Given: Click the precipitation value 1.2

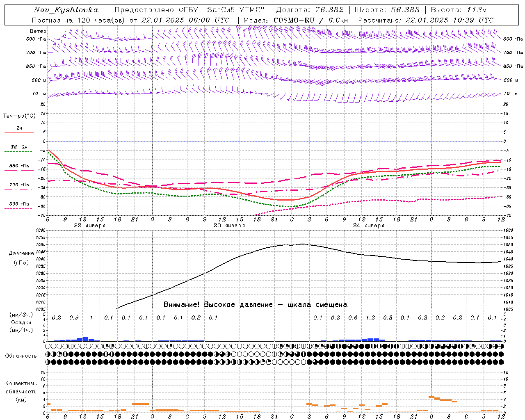Looking at the screenshot, I should click(370, 318).
